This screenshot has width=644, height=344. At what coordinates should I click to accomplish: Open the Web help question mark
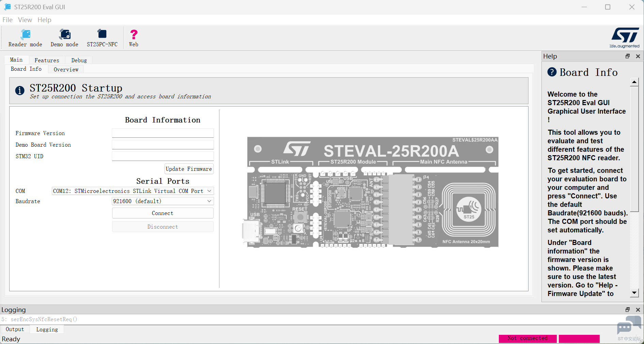(x=134, y=38)
